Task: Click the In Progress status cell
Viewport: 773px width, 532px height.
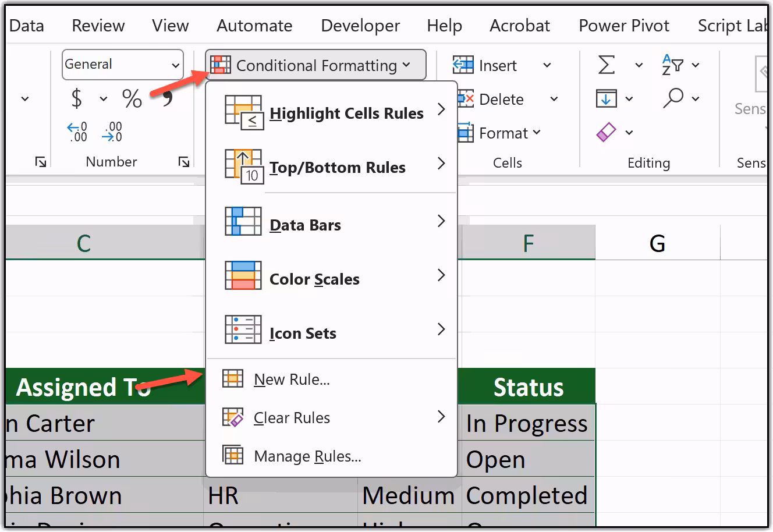Action: (528, 423)
